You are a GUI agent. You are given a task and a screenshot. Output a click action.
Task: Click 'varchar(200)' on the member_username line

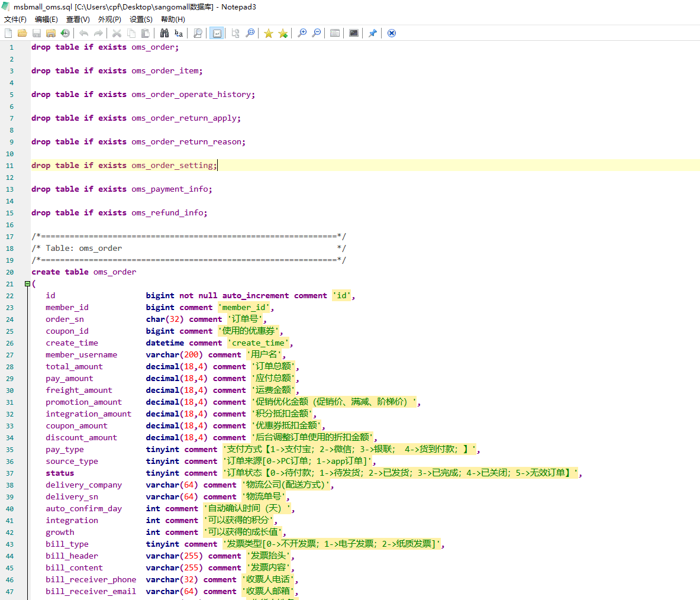[174, 355]
